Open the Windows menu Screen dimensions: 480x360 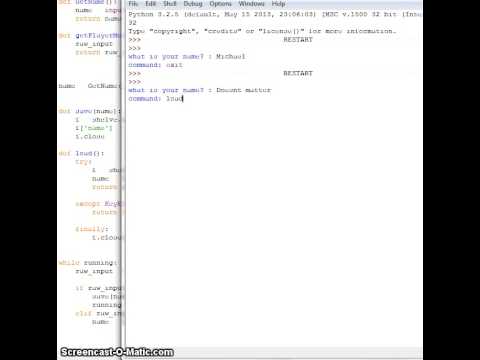252,4
